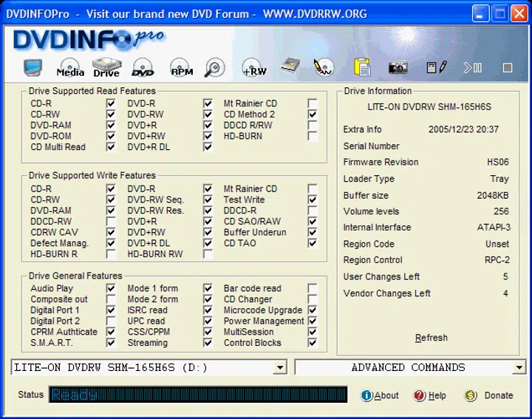This screenshot has width=532, height=419.
Task: Click the camera screenshot icon
Action: click(398, 67)
